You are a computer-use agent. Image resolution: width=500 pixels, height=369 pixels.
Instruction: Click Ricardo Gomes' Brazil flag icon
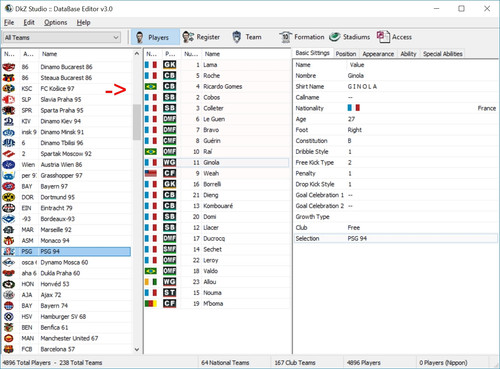point(151,86)
